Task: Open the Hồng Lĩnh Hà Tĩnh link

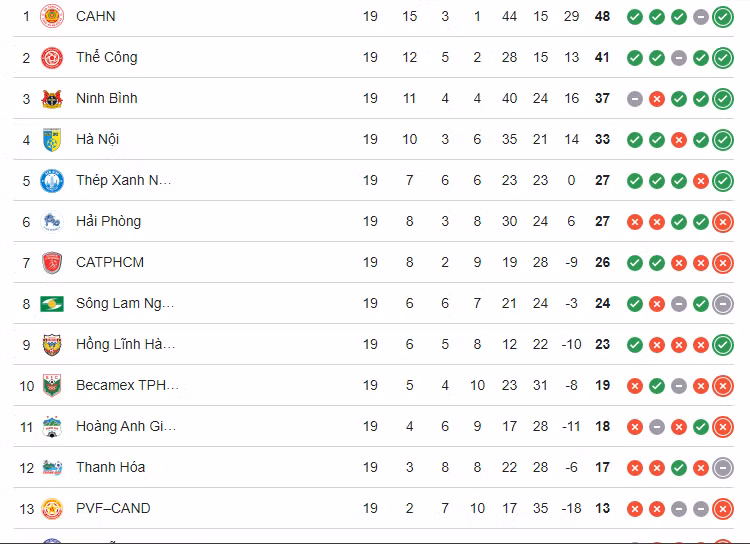Action: point(125,344)
